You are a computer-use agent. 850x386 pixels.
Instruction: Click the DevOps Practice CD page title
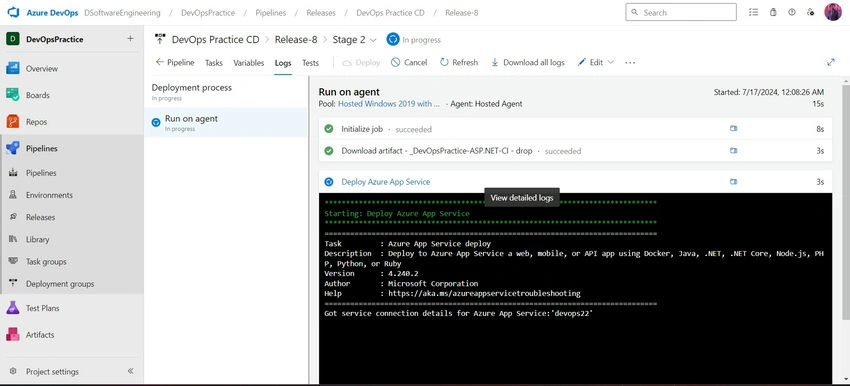pos(215,40)
